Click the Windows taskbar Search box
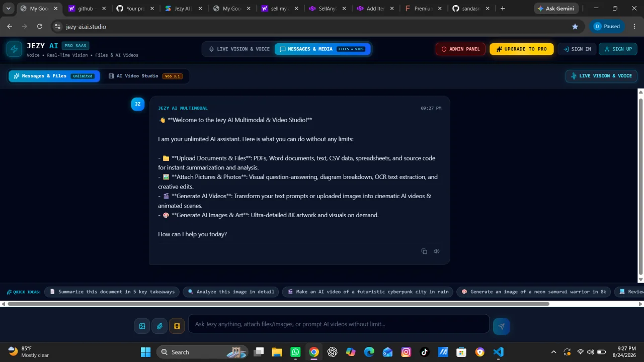Viewport: 644px width, 362px height. [x=202, y=352]
